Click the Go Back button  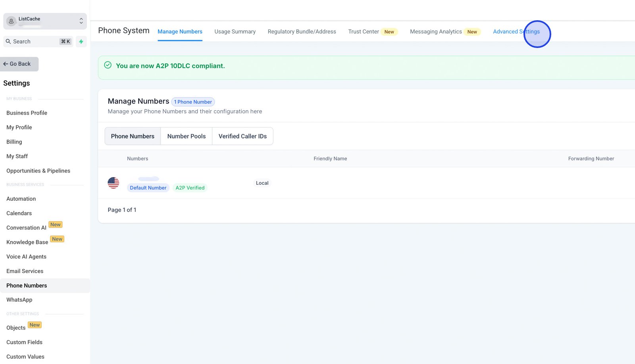pos(19,64)
